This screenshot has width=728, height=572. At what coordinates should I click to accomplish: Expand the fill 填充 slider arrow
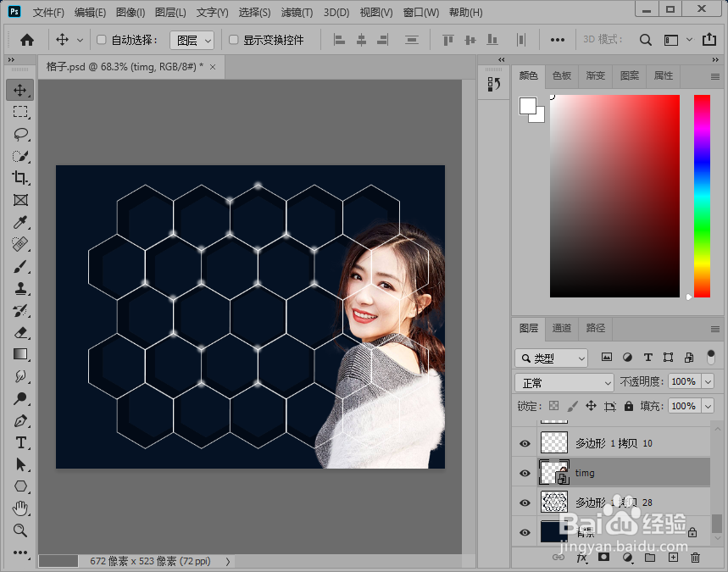click(x=708, y=406)
